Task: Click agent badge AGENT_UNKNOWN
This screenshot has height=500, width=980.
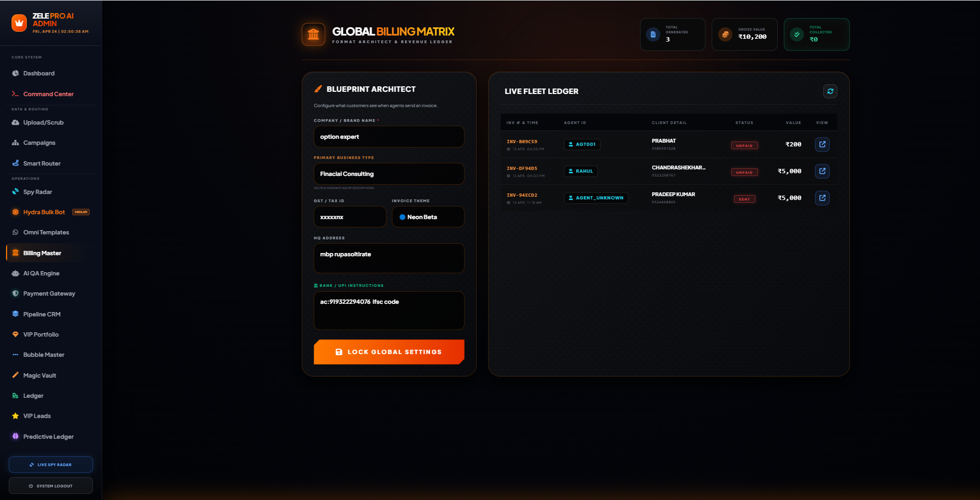Action: [596, 198]
